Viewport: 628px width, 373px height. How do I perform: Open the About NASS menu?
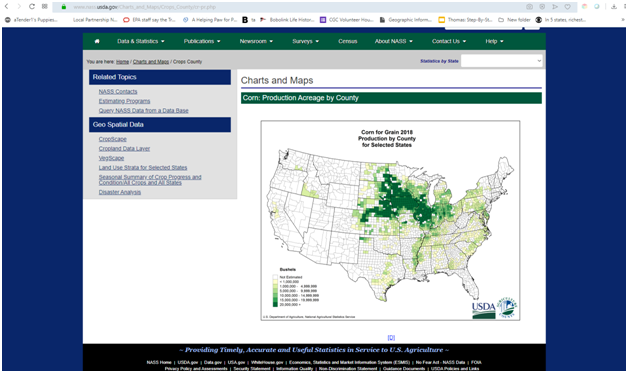[x=394, y=41]
